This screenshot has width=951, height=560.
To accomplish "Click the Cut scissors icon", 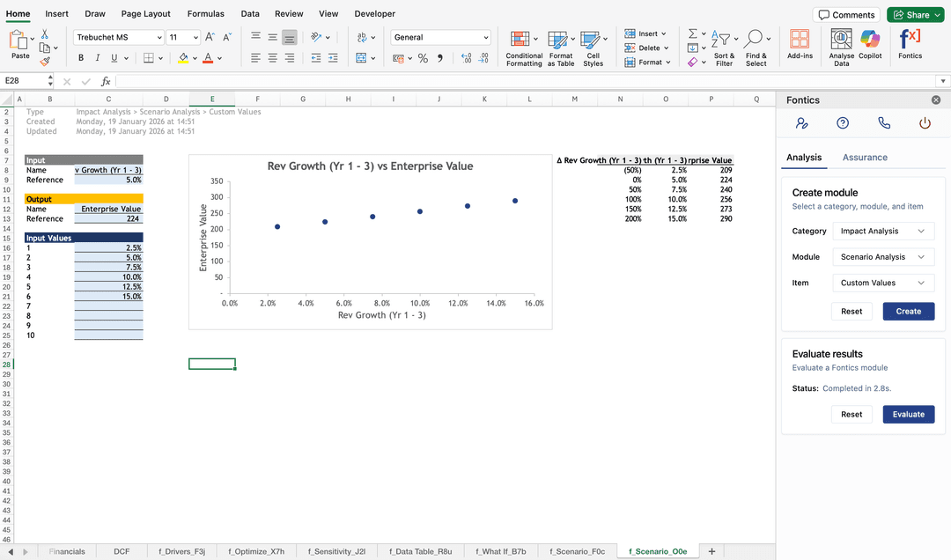I will [44, 34].
